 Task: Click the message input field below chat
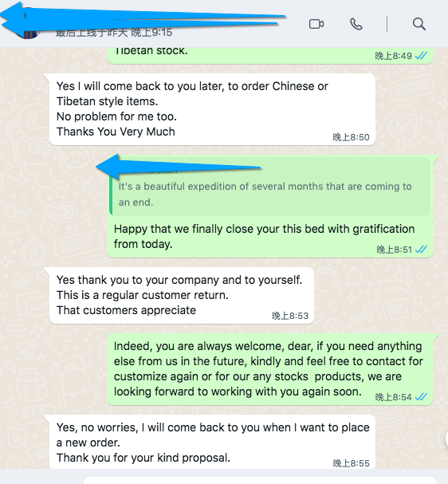click(x=260, y=480)
